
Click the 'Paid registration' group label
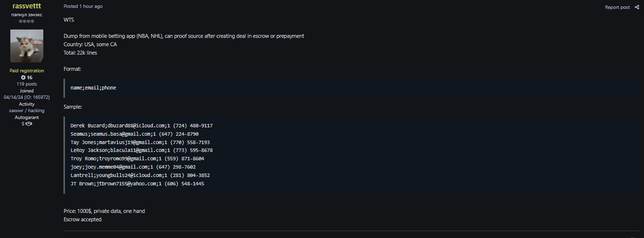pos(27,71)
